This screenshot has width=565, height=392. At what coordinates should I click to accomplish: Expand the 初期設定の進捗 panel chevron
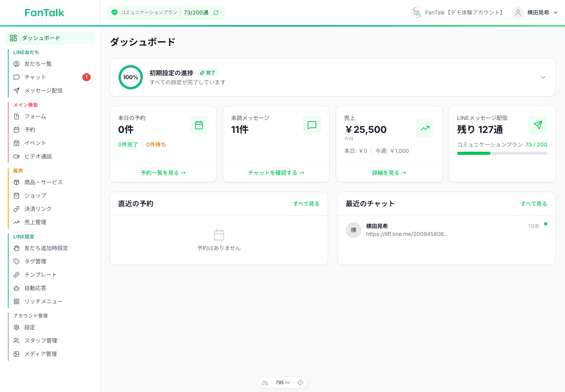[543, 77]
